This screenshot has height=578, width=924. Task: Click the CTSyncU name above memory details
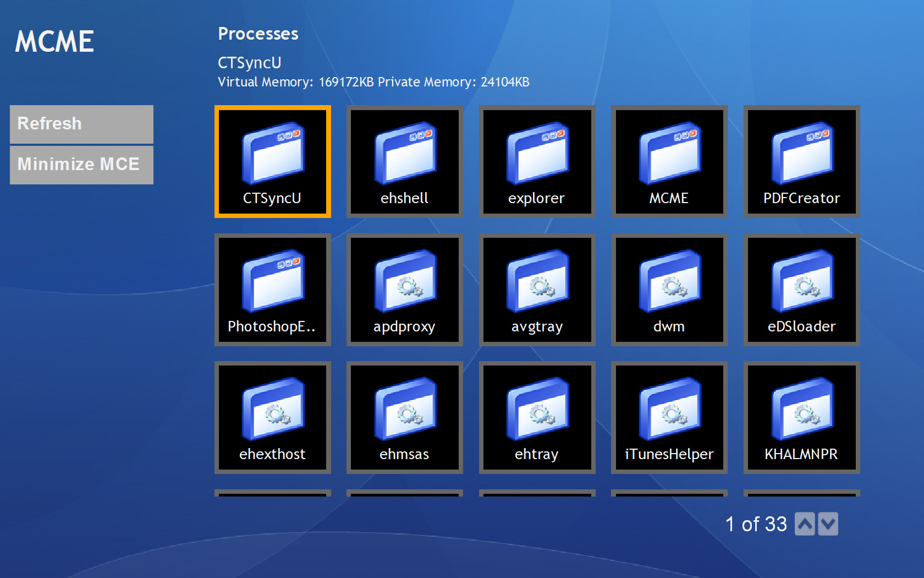[x=250, y=63]
